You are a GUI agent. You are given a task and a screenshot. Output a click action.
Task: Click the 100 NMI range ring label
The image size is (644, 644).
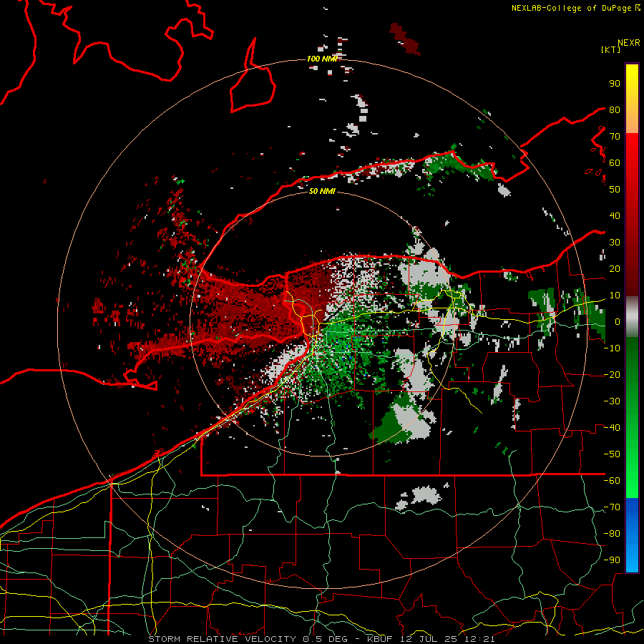[322, 59]
